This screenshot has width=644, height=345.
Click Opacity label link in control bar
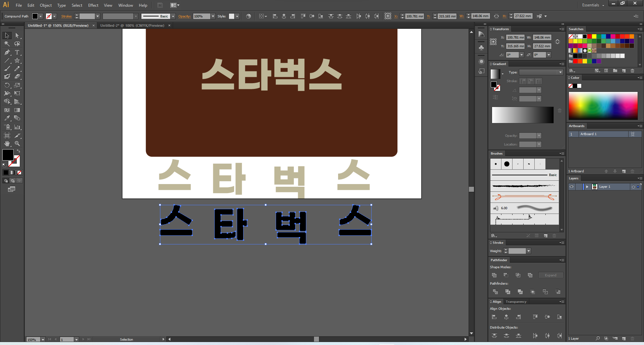coord(184,16)
